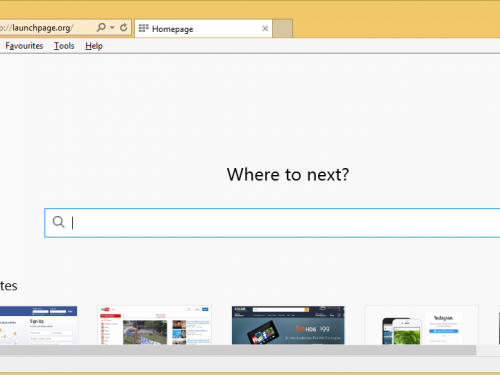Open a new tab with the blank tab button
The width and height of the screenshot is (500, 375).
[x=283, y=29]
